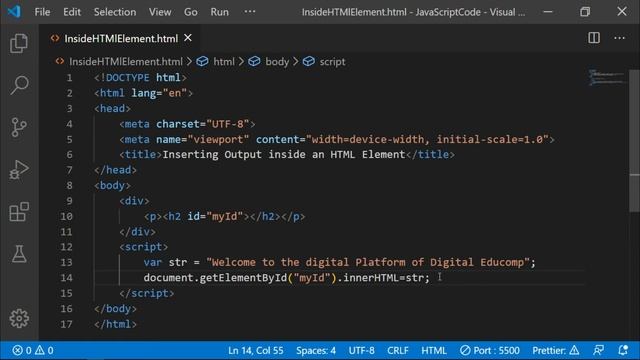640x360 pixels.
Task: Open the feedback icon in status bar
Action: (598, 350)
